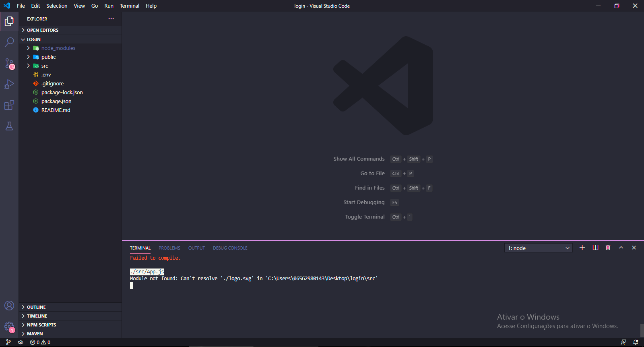
Task: Click the errors and warnings status indicator
Action: [x=40, y=343]
